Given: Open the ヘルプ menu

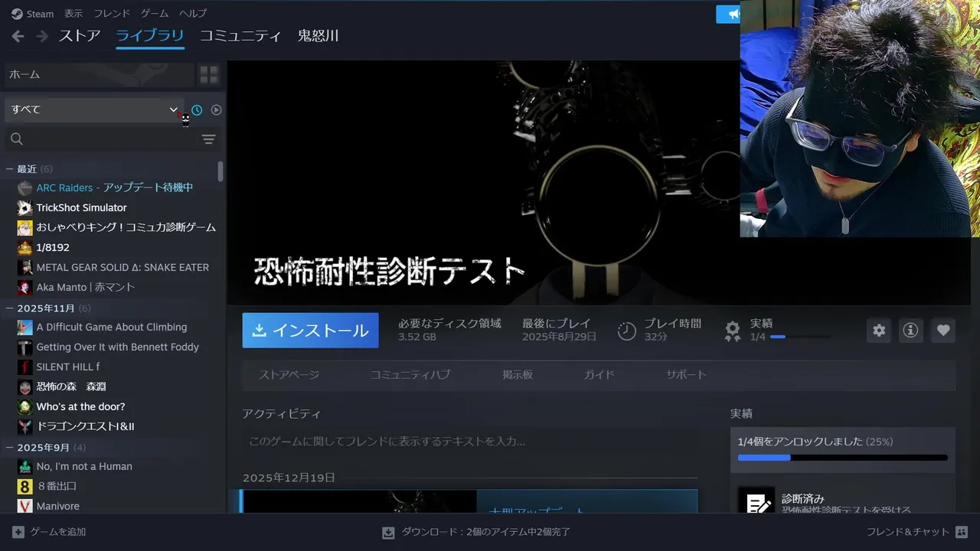Looking at the screenshot, I should (x=193, y=14).
